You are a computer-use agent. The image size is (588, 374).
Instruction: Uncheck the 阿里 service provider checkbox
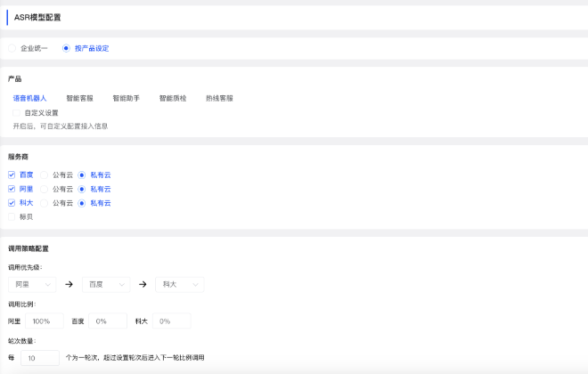pyautogui.click(x=12, y=189)
